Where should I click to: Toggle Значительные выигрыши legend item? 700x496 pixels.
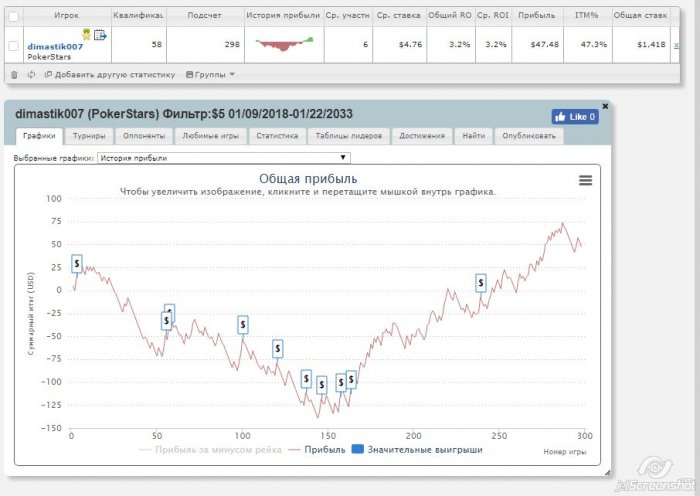coord(417,450)
